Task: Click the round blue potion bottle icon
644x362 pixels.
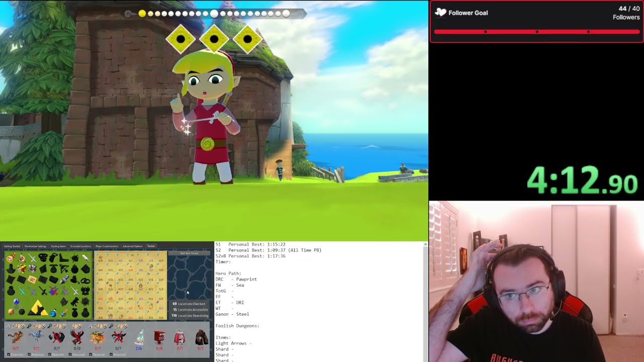Action: 53,313
